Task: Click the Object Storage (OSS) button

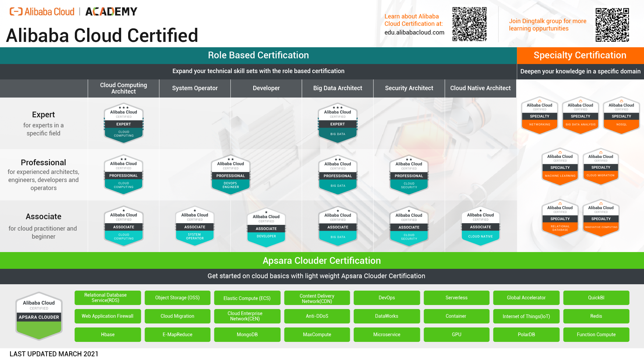Action: click(x=177, y=298)
